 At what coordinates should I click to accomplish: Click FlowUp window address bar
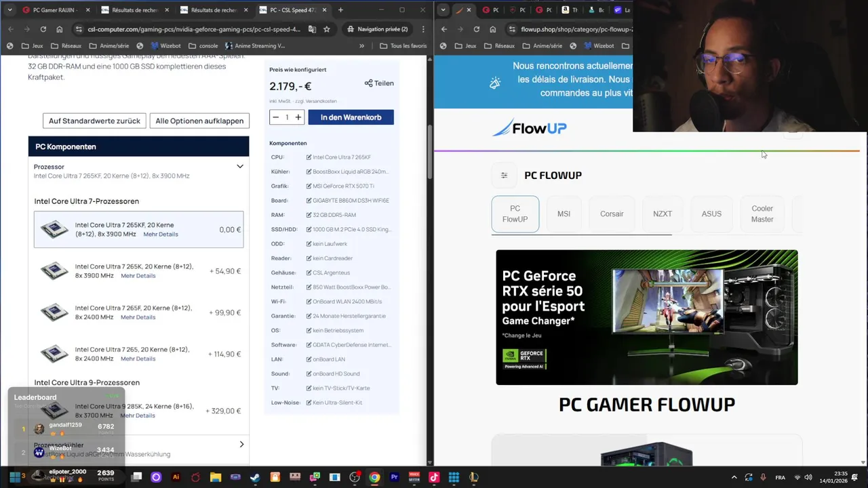[576, 29]
